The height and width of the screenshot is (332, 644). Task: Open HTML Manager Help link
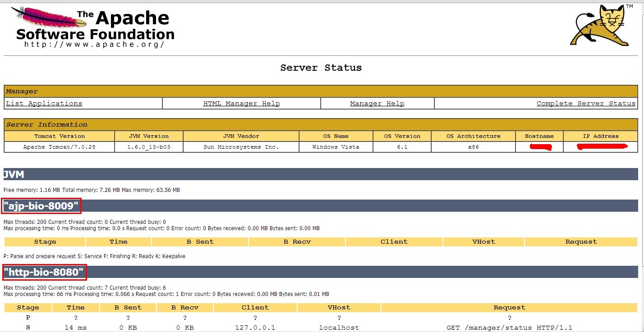pos(241,103)
